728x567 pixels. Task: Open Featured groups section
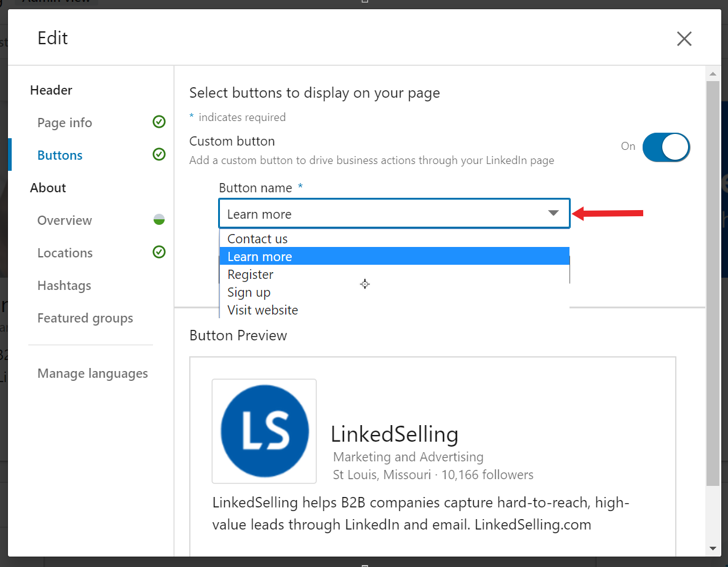pos(85,318)
